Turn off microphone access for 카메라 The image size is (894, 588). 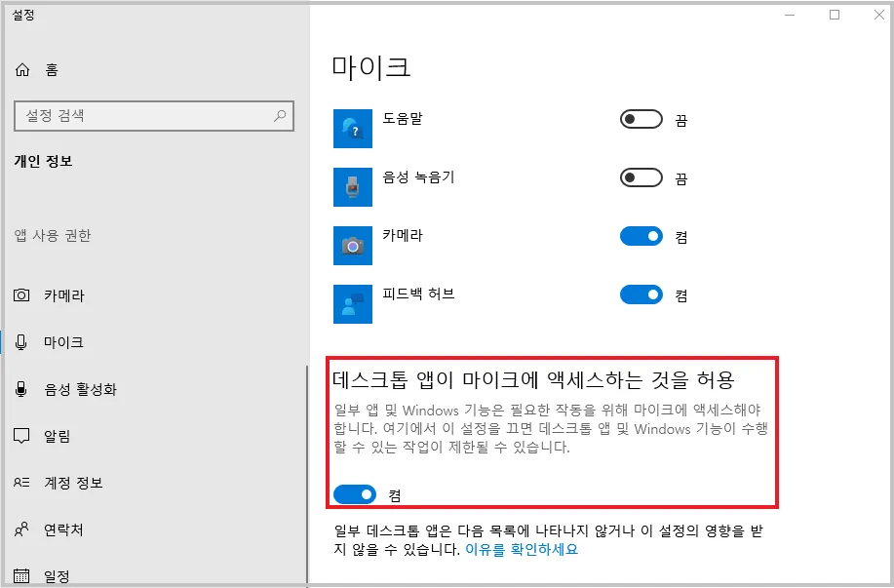point(641,236)
